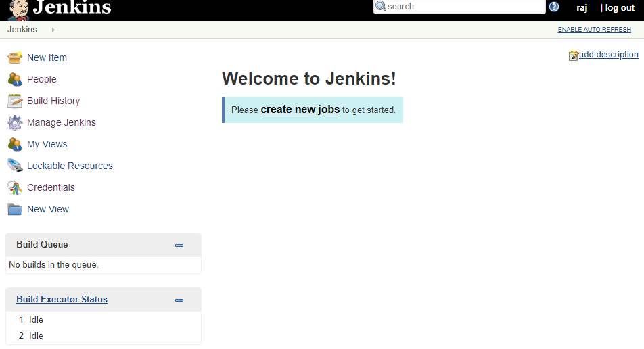Open the Build Executor Status link

coord(62,300)
